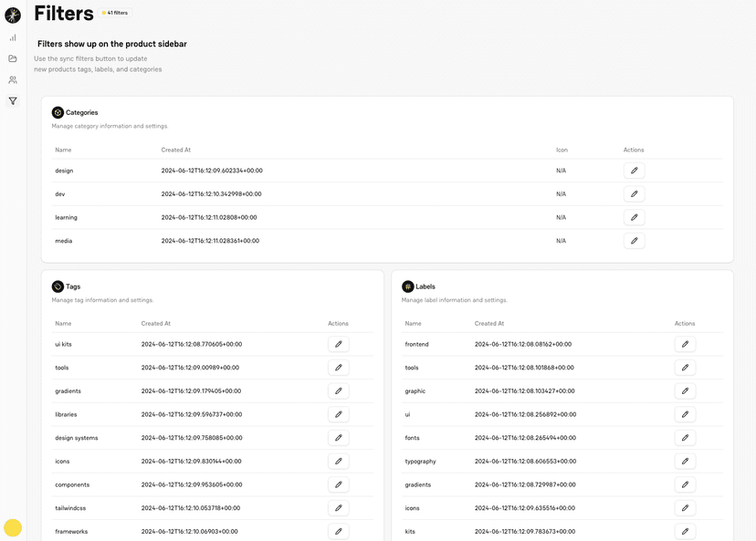Select the graphic label name
The image size is (756, 541).
click(x=415, y=391)
